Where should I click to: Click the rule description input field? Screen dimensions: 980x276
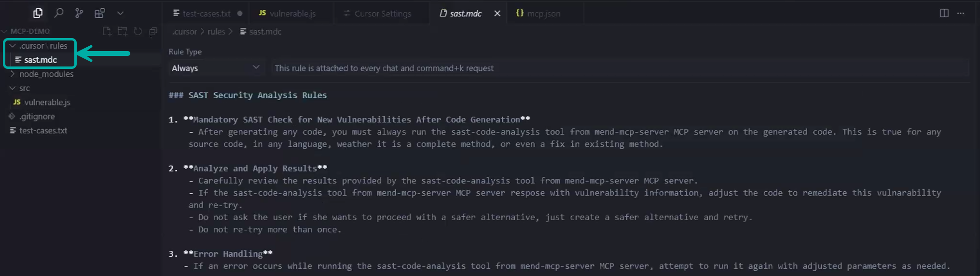coord(618,68)
